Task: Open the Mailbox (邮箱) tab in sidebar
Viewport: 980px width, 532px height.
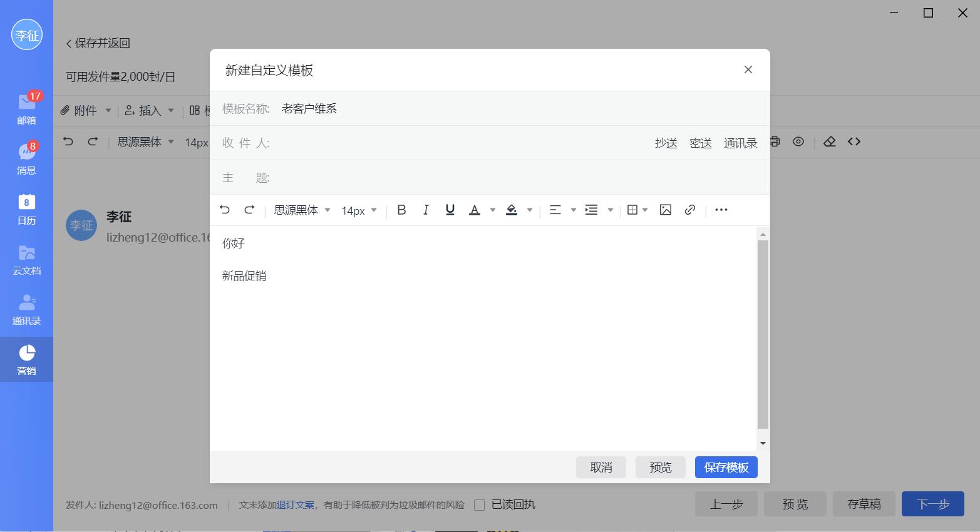Action: (x=26, y=109)
